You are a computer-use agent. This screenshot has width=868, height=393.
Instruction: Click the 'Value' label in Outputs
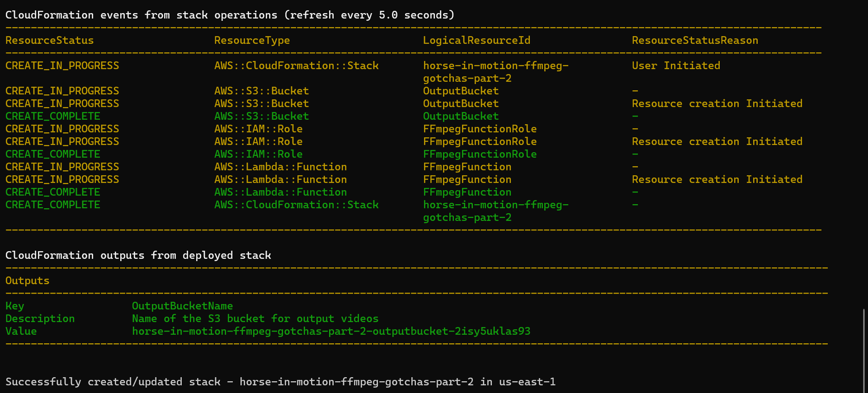pos(21,332)
